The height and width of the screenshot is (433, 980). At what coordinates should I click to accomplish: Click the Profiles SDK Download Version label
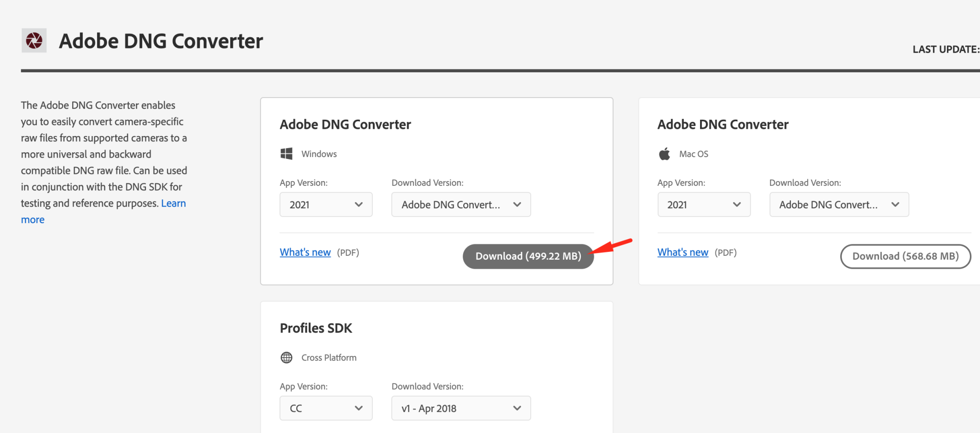[x=427, y=386]
